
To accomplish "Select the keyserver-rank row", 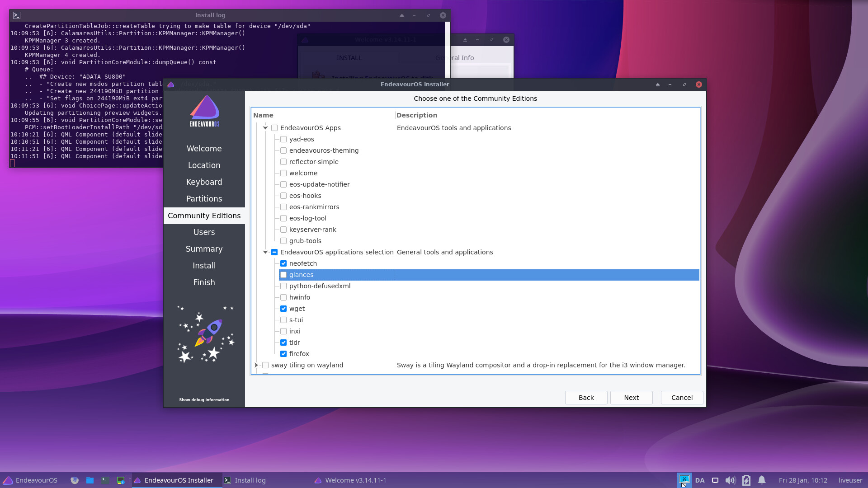I will click(489, 230).
